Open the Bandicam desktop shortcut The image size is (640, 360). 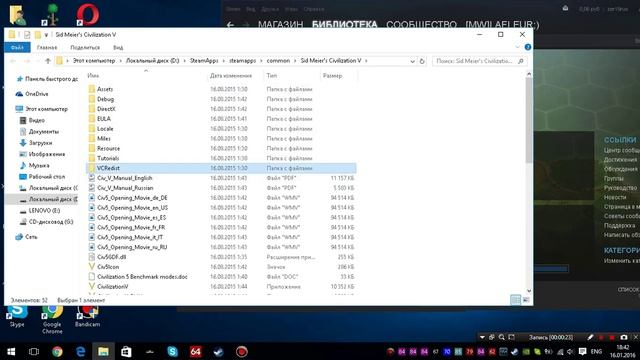click(x=87, y=316)
